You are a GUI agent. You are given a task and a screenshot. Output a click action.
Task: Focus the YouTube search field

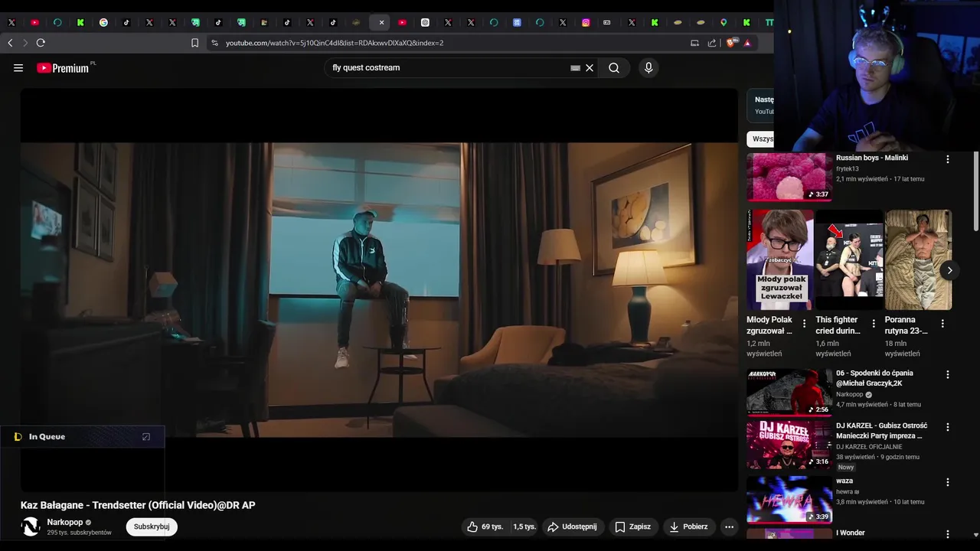pos(448,68)
